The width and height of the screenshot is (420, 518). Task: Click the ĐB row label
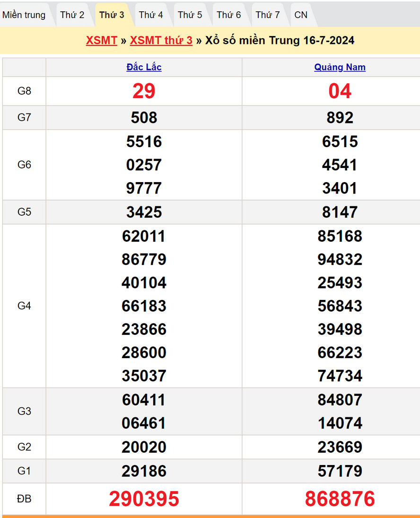pos(24,499)
